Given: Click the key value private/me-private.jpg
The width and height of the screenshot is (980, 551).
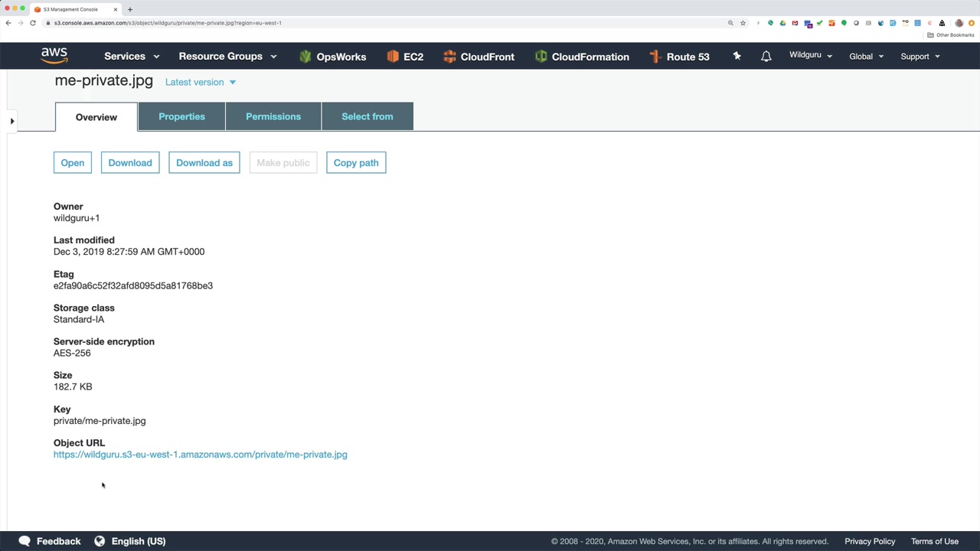Looking at the screenshot, I should point(100,421).
